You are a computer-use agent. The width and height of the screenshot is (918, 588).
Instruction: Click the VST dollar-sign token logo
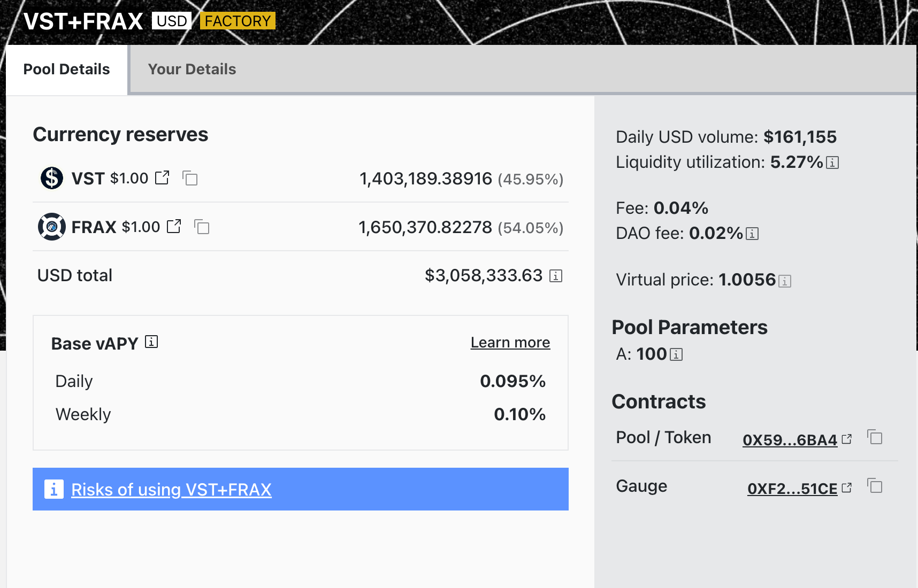[52, 178]
